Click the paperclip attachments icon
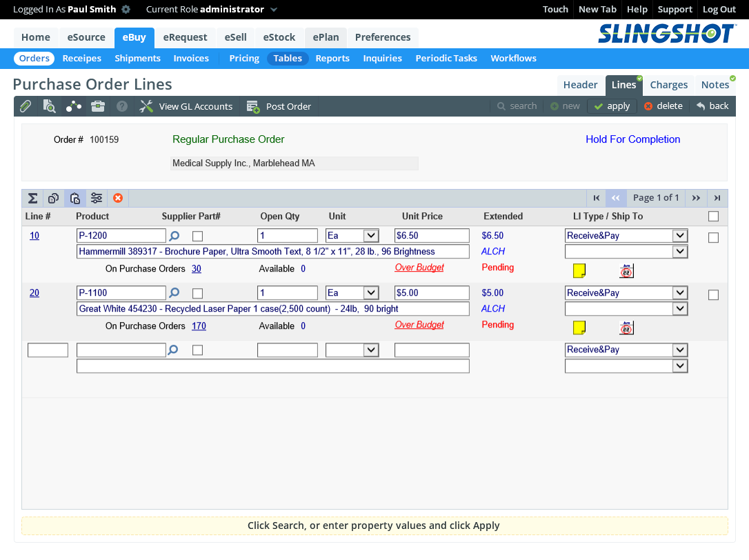Screen dimensions: 749x560 point(26,106)
